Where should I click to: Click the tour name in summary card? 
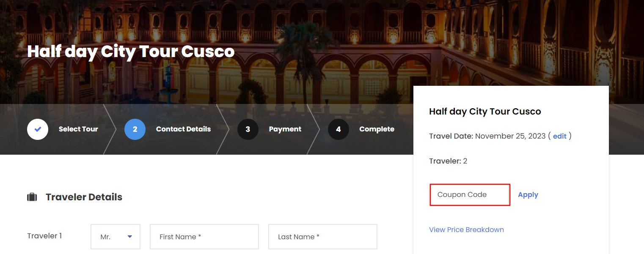(x=485, y=112)
